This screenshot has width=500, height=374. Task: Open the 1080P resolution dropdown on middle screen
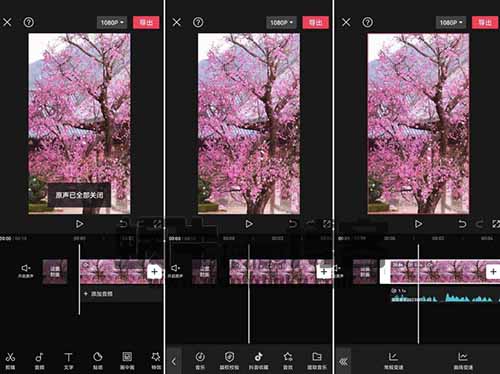click(281, 23)
